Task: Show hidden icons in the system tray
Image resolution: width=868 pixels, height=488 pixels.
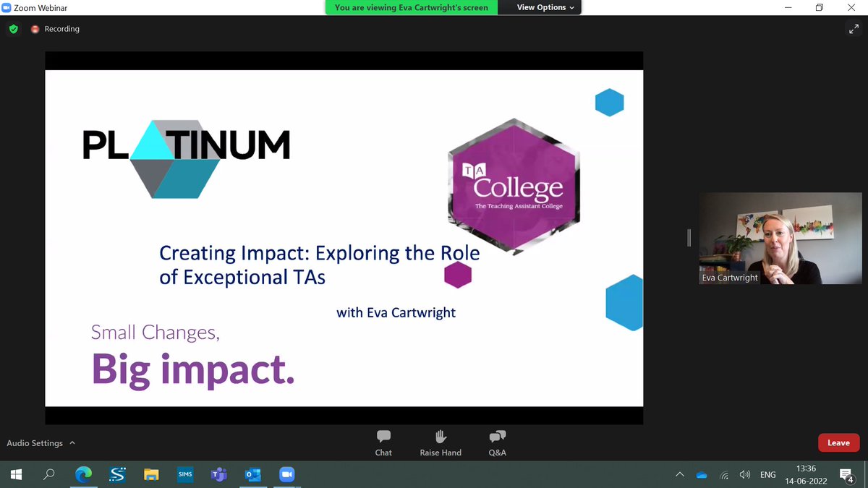Action: (x=680, y=474)
